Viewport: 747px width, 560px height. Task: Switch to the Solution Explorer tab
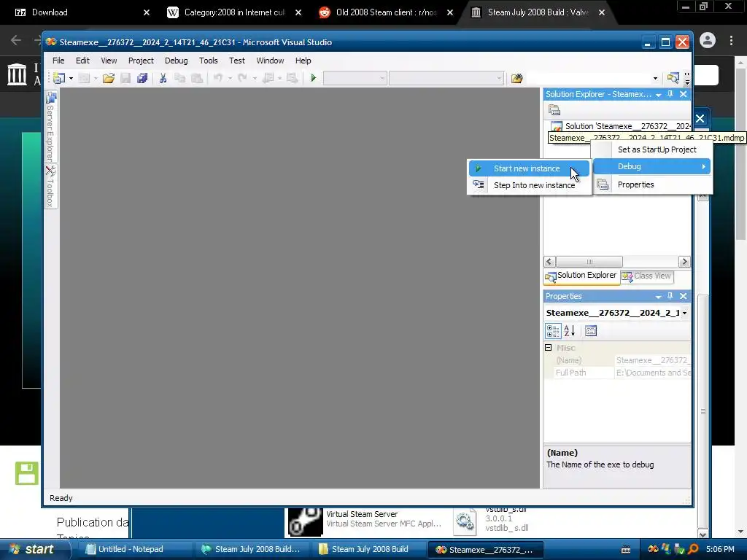click(x=581, y=276)
